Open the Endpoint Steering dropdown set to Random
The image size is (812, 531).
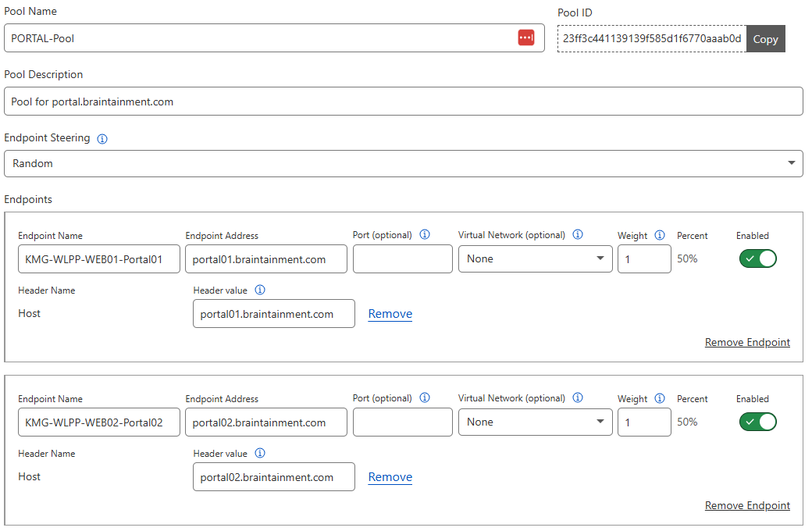pos(403,163)
